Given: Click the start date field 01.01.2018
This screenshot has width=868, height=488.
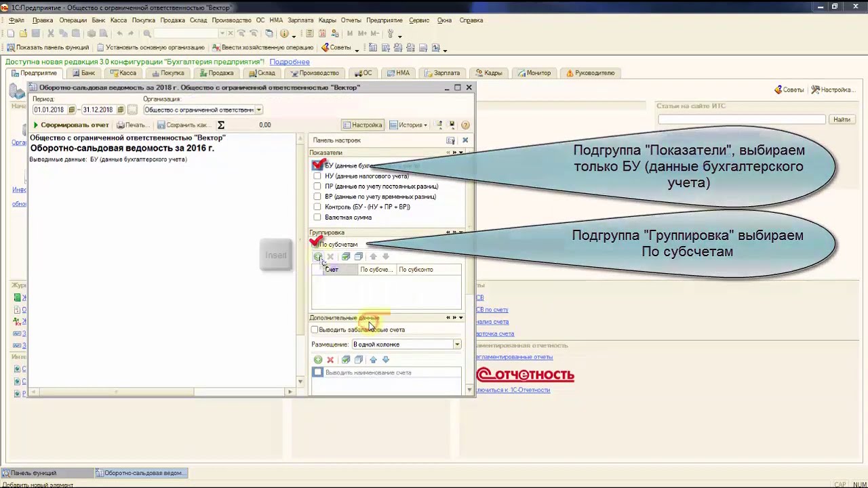Looking at the screenshot, I should coord(50,110).
